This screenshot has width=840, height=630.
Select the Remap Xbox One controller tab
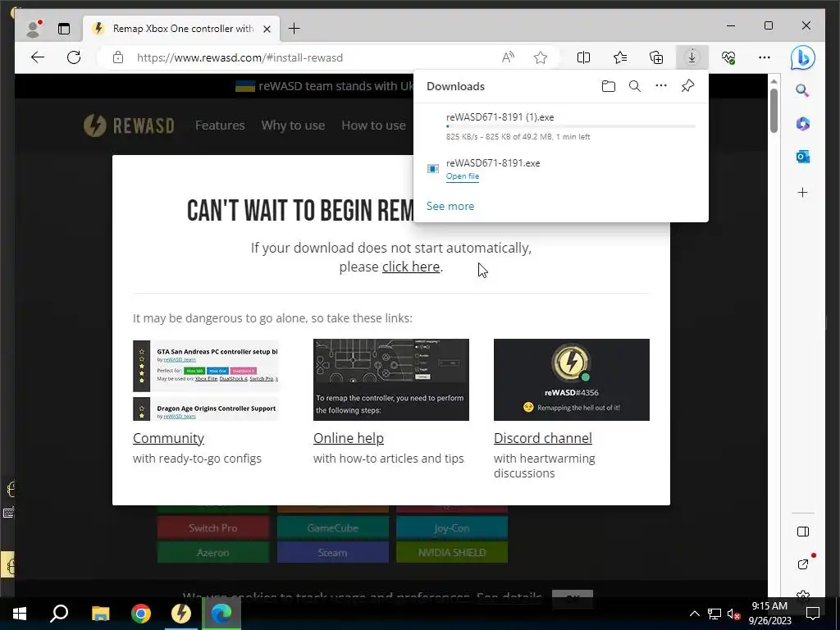(181, 29)
